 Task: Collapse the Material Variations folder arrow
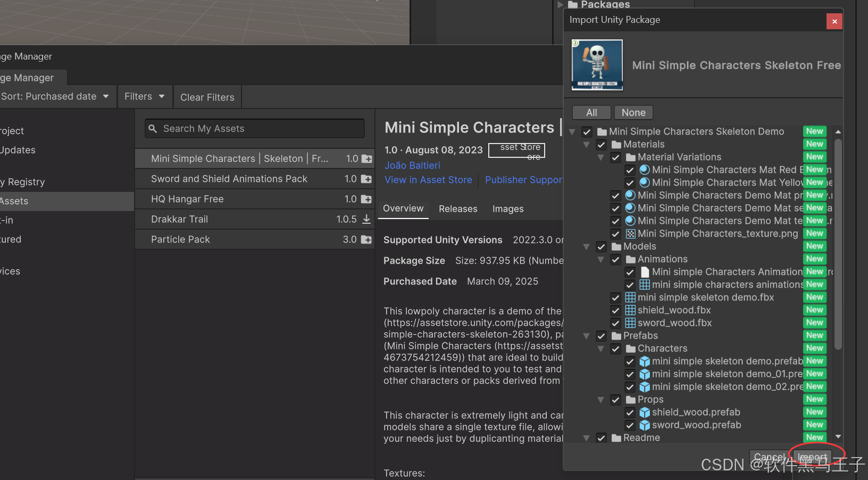tap(601, 157)
